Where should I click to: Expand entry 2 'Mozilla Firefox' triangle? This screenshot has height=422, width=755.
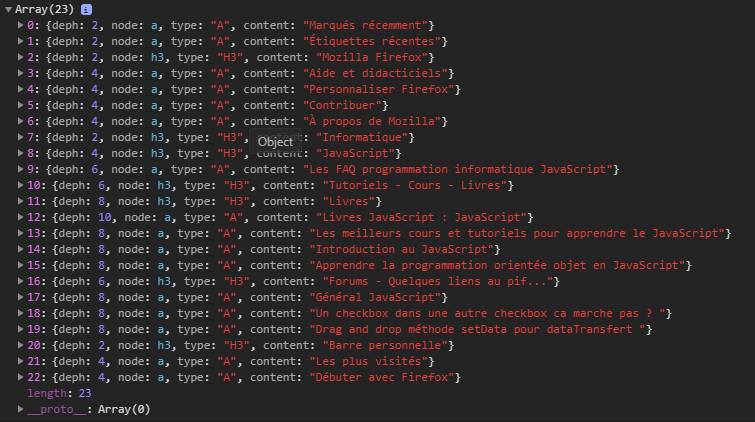pyautogui.click(x=22, y=57)
